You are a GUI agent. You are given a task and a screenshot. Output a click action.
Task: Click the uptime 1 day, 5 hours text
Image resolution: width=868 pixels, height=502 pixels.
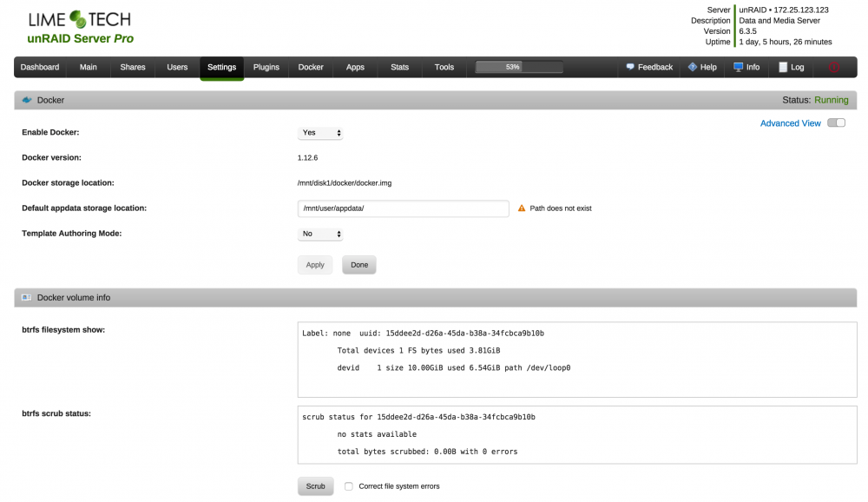[786, 42]
